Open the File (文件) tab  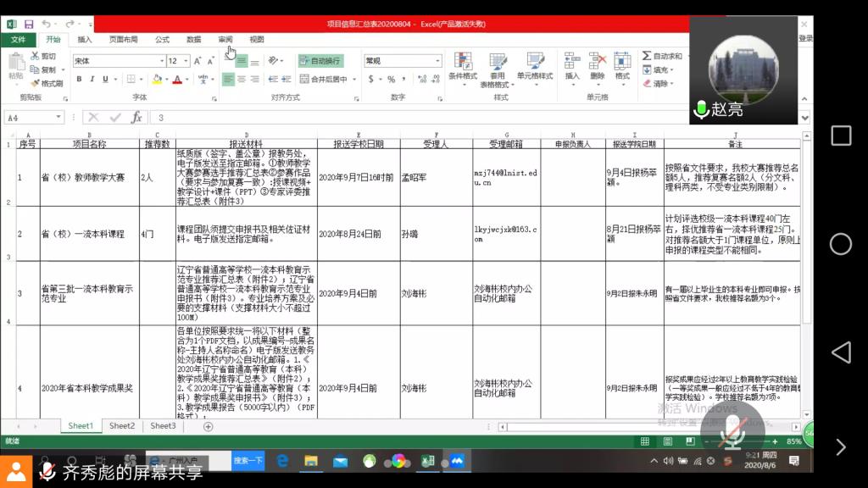pos(19,39)
